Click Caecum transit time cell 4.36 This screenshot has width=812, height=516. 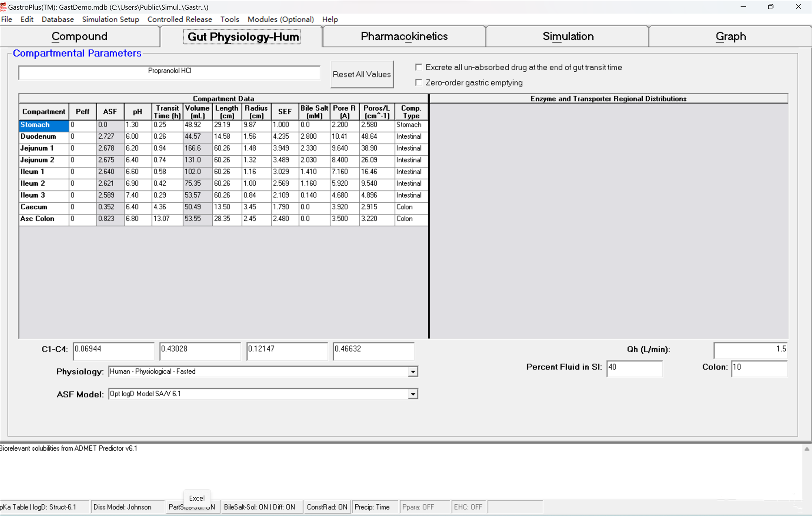pyautogui.click(x=167, y=207)
